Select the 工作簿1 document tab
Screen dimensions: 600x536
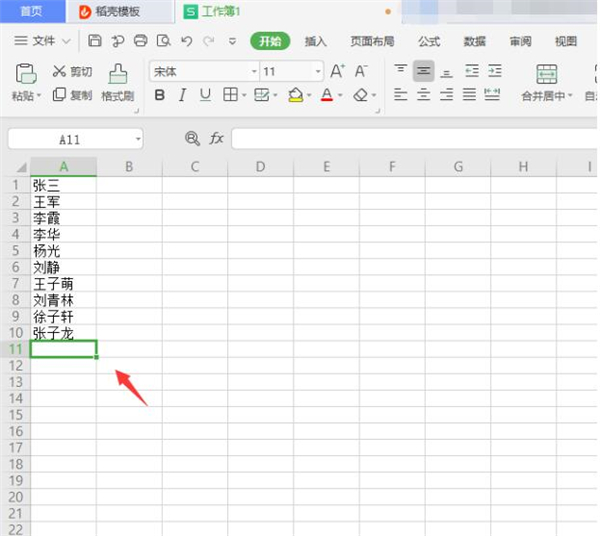point(287,11)
